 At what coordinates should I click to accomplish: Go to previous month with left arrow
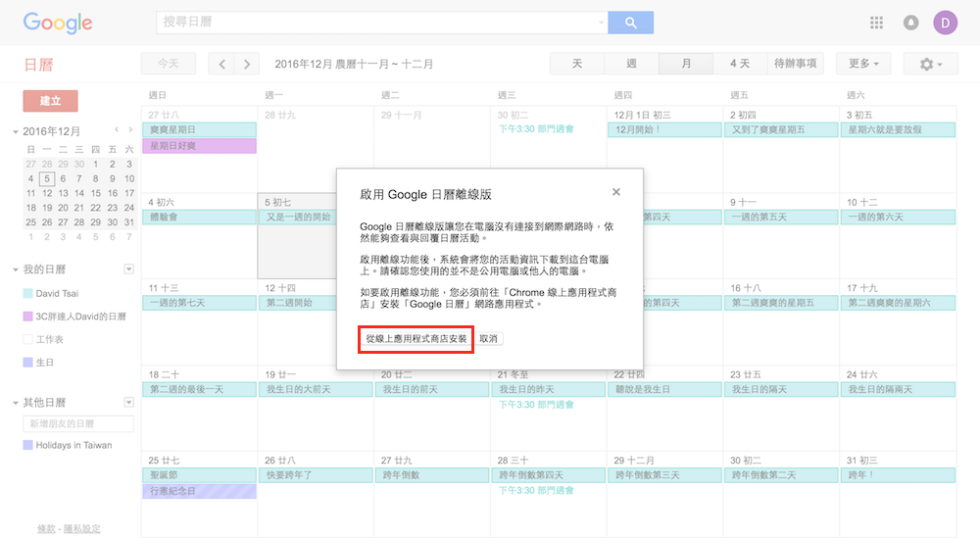coord(222,64)
